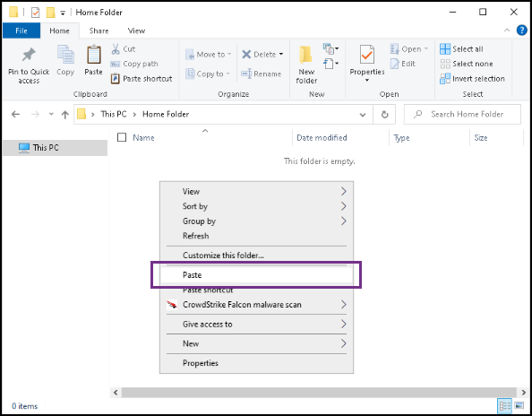Open Customize Quick Access Toolbar dropdown

(63, 13)
